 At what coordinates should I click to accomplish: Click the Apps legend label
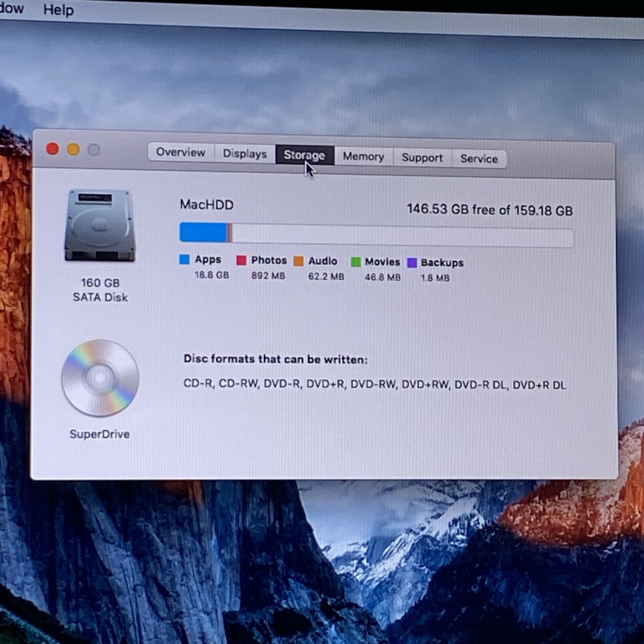(208, 260)
